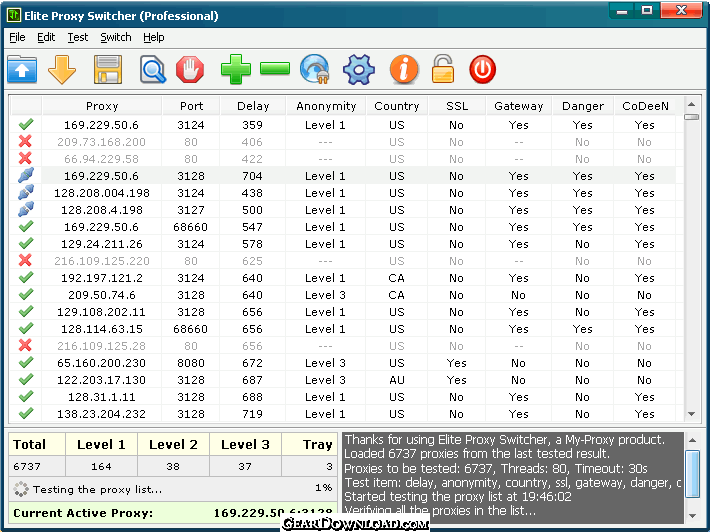Click the Level 1 count 164

click(101, 466)
